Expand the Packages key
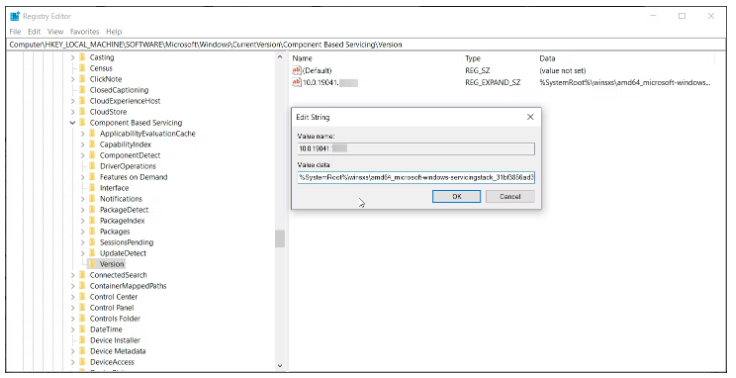The image size is (736, 378). coord(83,231)
